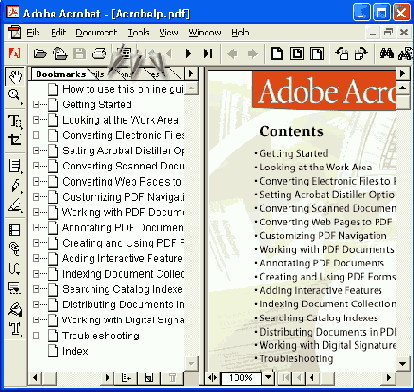Click the 100% zoom level field
Viewport: 414px width, 392px height.
(x=241, y=377)
